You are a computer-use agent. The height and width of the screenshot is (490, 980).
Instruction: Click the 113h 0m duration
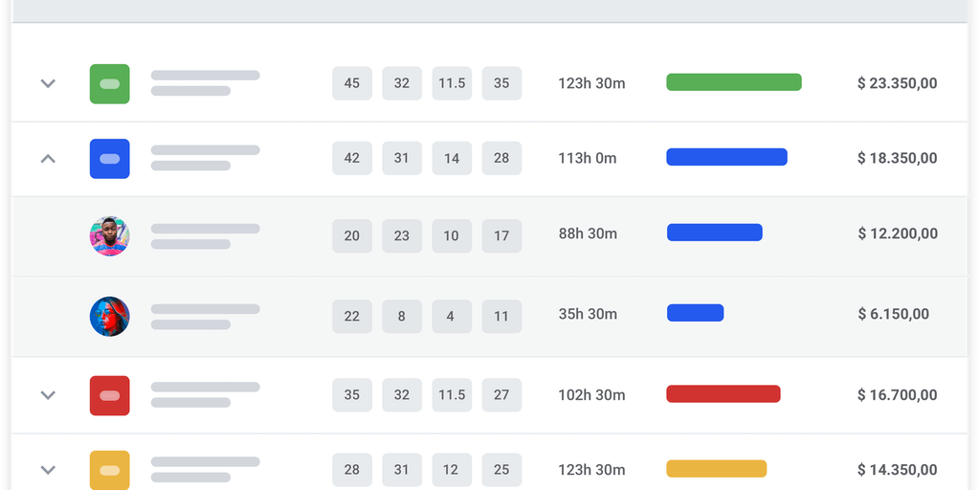click(588, 158)
